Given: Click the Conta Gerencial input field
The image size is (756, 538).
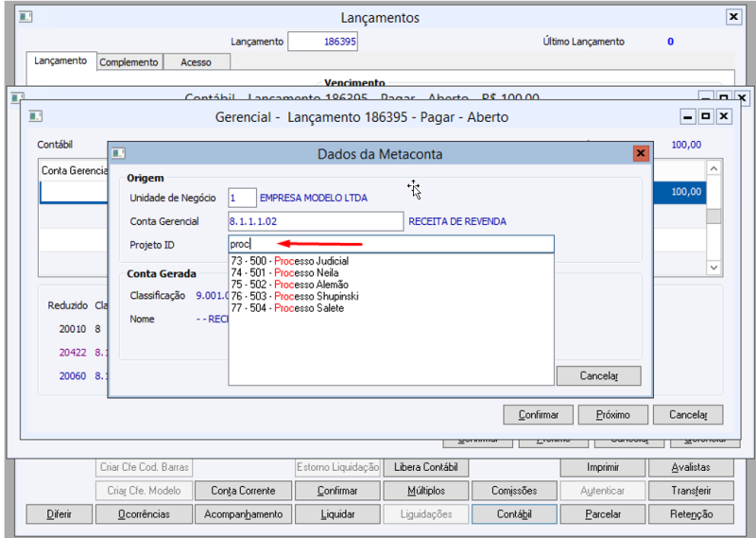Looking at the screenshot, I should pos(316,221).
